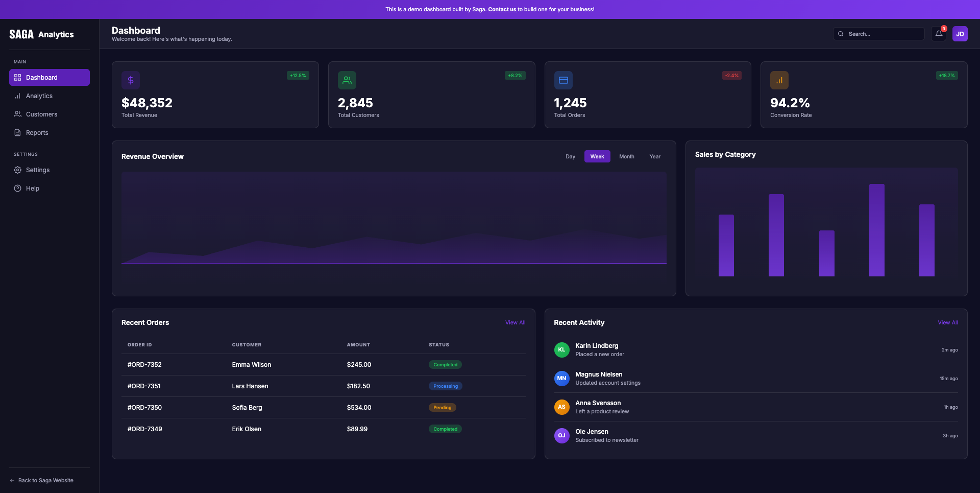980x493 pixels.
Task: Click the Customers sidebar icon
Action: pos(17,114)
